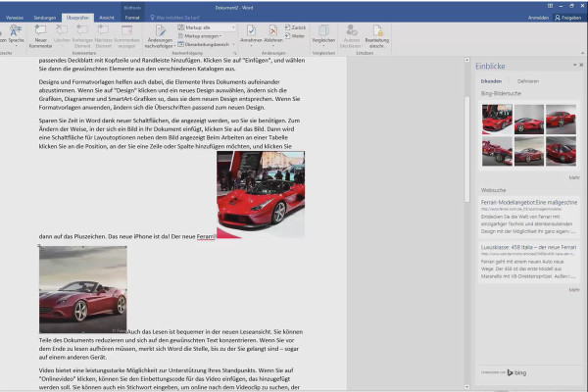Expand Änderungen nachverfolgen arrow
Viewport: 588px width, 392px height.
tap(174, 46)
